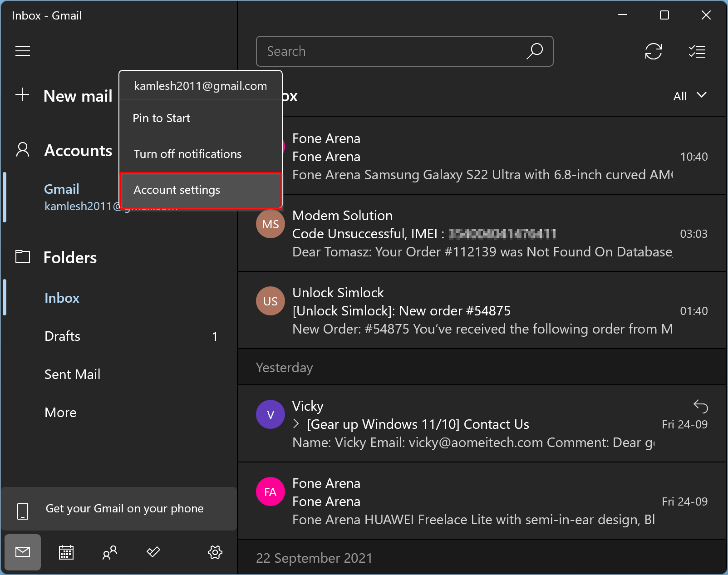Click kamlesh2011@gmail.com menu header
This screenshot has width=728, height=575.
(201, 86)
